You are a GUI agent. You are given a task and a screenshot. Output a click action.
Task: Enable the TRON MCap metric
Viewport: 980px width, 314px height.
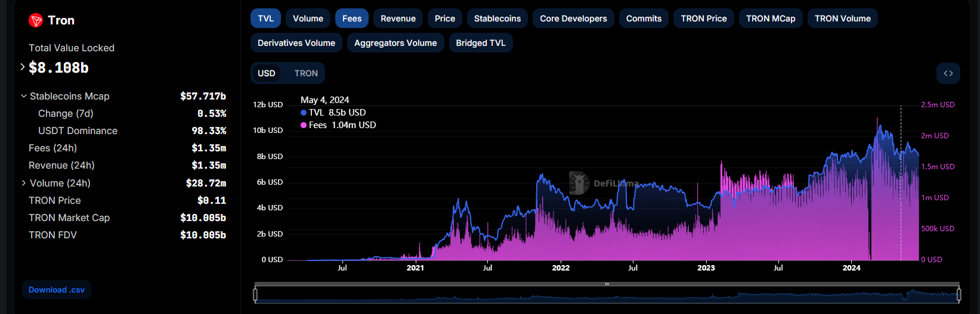(771, 18)
